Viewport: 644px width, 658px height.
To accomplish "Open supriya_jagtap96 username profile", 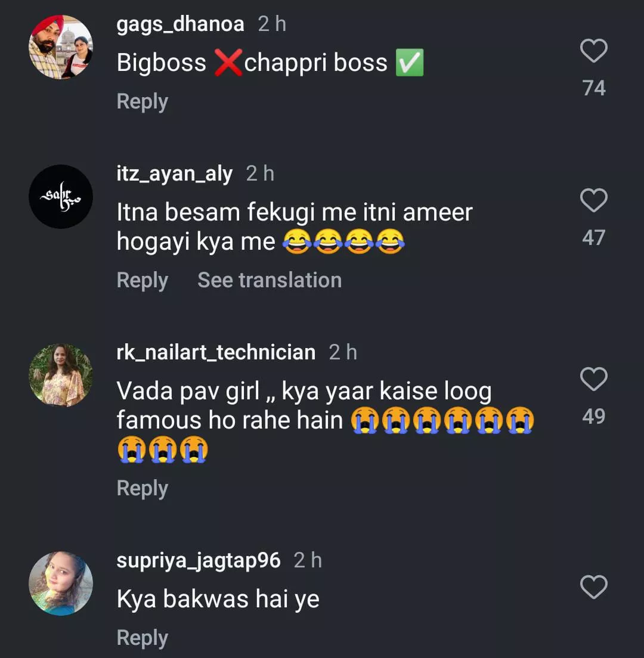I will coord(199,560).
